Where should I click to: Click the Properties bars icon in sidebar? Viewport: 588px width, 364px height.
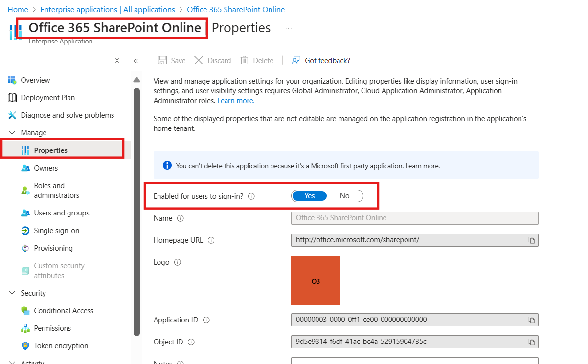(25, 150)
